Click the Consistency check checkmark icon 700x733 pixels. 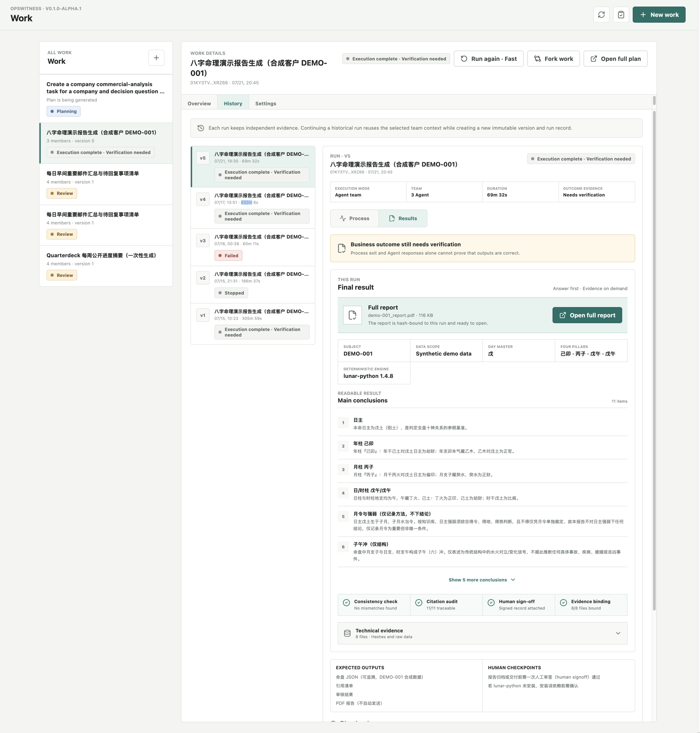point(346,603)
